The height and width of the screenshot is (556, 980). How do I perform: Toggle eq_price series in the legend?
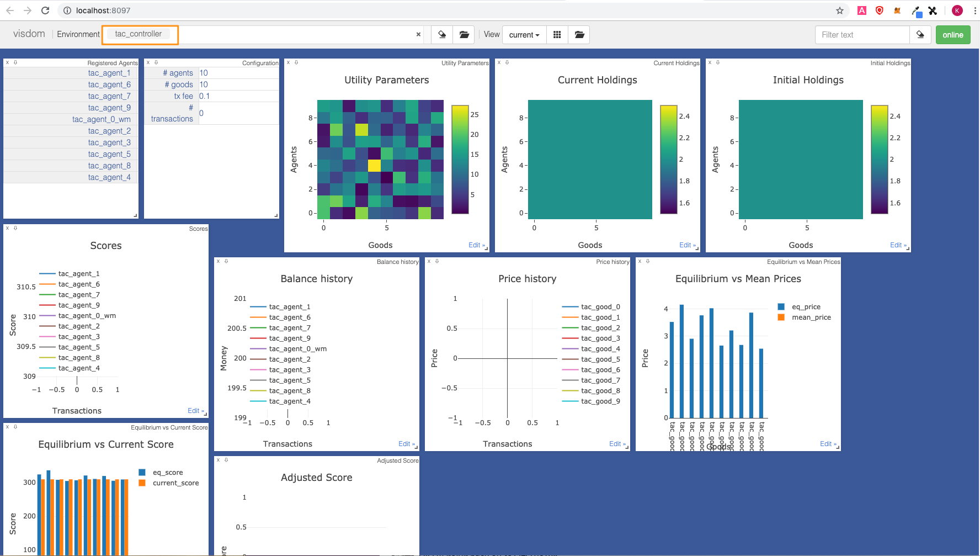coord(800,307)
